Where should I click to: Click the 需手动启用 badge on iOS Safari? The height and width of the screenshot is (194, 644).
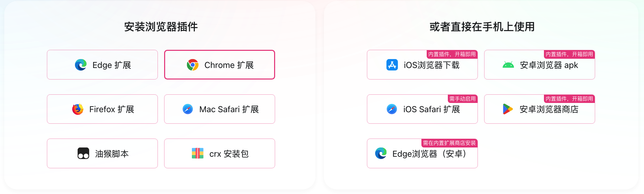pyautogui.click(x=463, y=99)
